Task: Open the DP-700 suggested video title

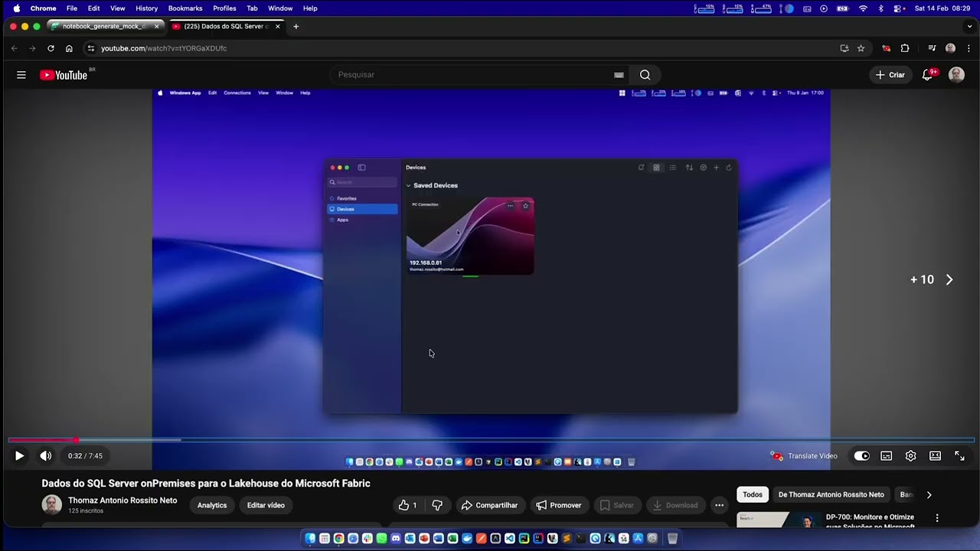Action: coord(870,521)
